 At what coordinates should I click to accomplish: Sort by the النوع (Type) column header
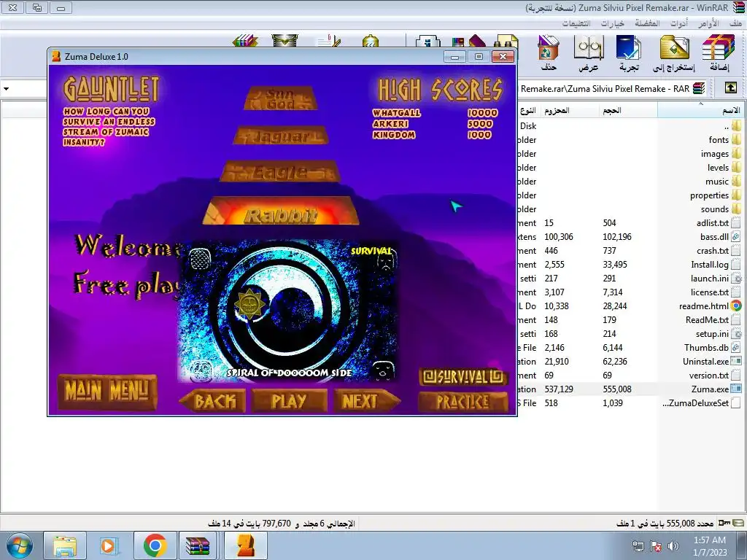(x=528, y=111)
